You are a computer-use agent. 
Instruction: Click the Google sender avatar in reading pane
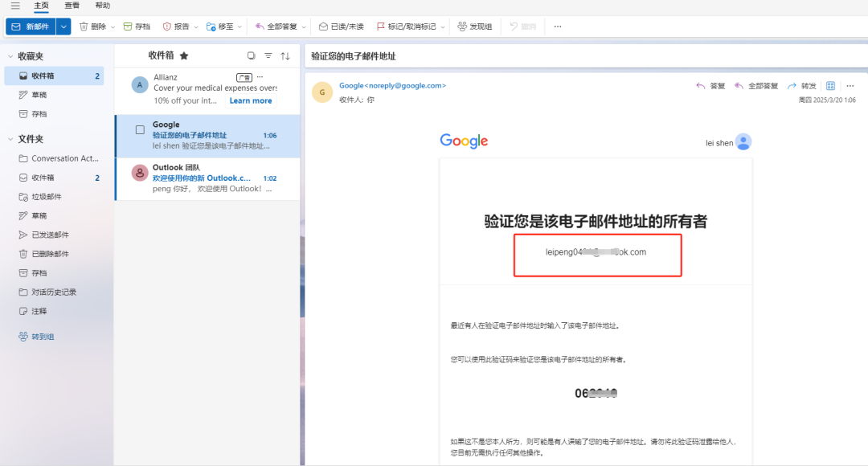(x=322, y=92)
